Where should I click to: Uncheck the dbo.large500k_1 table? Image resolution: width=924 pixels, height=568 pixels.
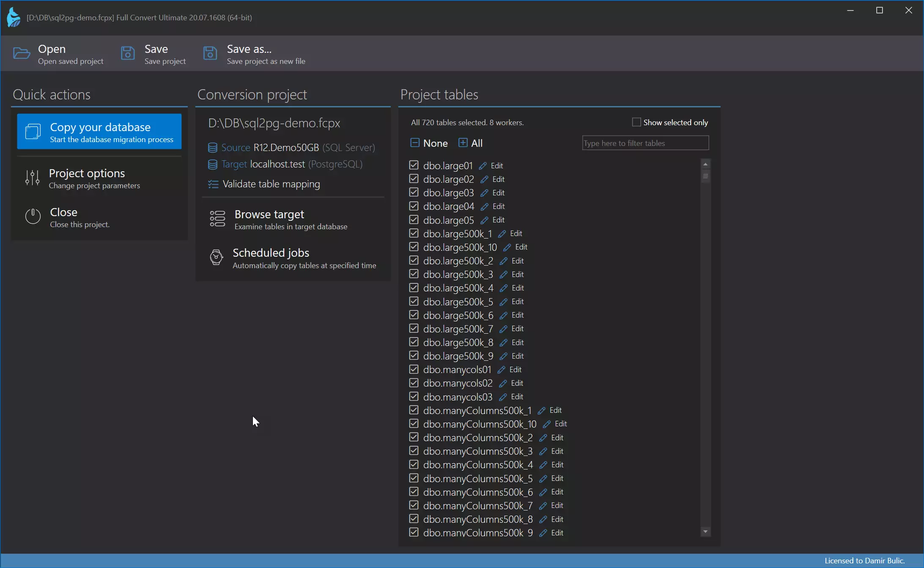414,233
